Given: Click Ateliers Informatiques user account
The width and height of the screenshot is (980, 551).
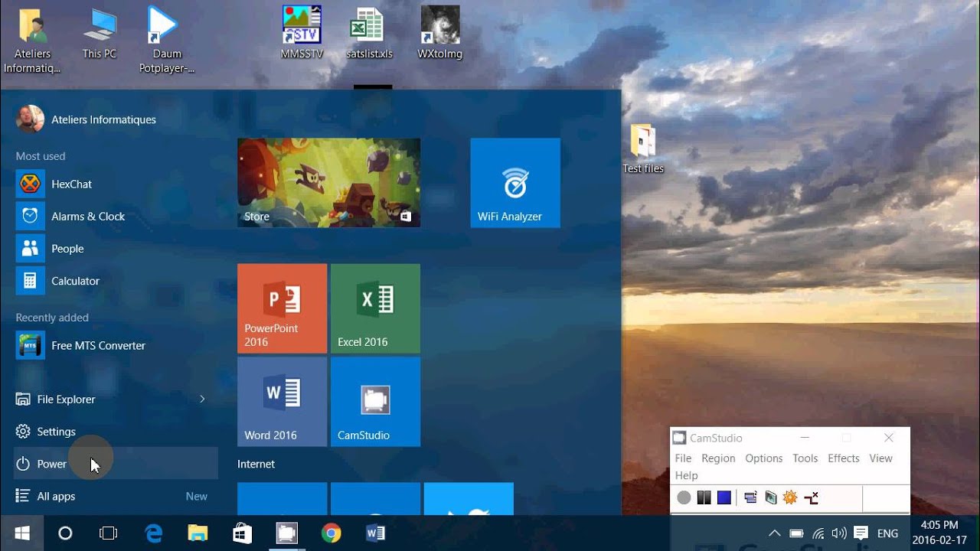Looking at the screenshot, I should pyautogui.click(x=86, y=119).
